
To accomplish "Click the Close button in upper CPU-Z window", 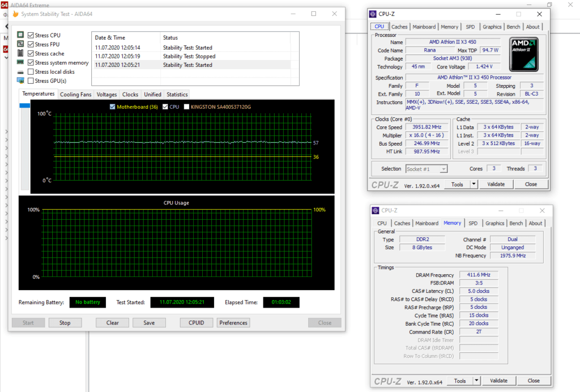I will 531,184.
